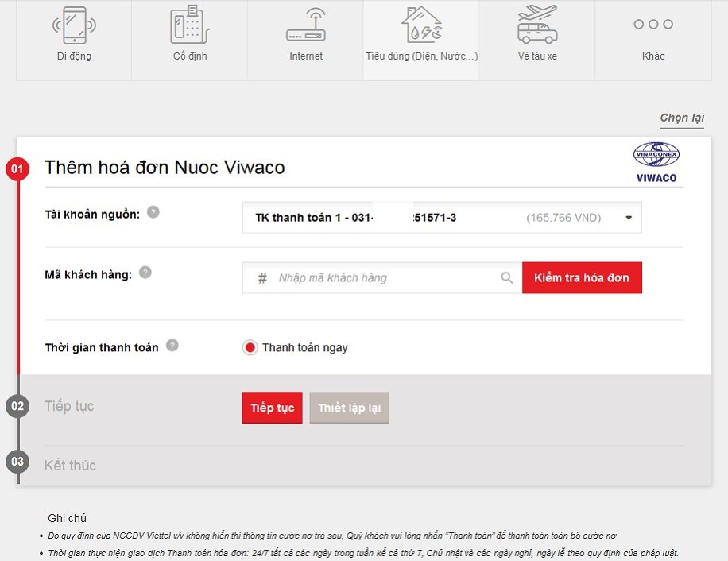Click the magnifier icon in customer code field
Screen dimensions: 728x561
507,277
